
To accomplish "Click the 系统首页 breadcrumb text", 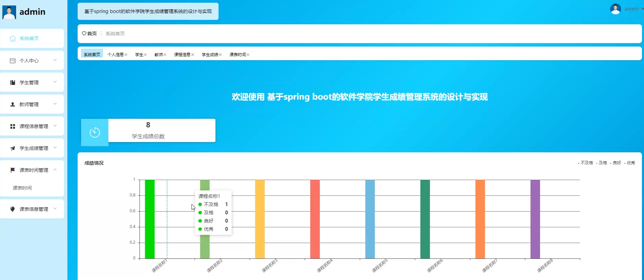I will (115, 34).
